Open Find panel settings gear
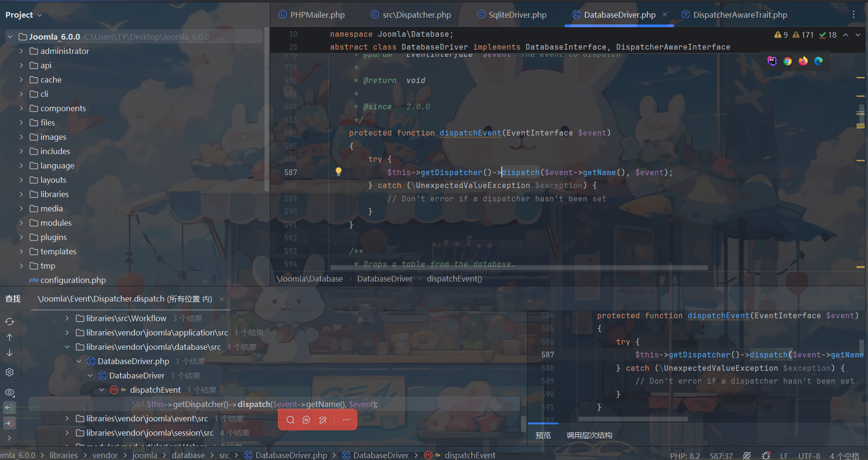Screen dimensions: 868x460 (x=10, y=372)
